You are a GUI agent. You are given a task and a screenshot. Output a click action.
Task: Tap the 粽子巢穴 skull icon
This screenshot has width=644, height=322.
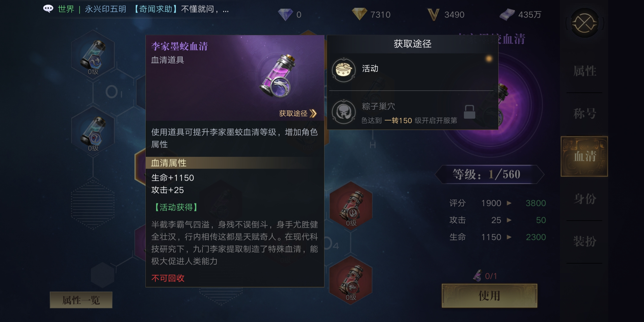[344, 112]
